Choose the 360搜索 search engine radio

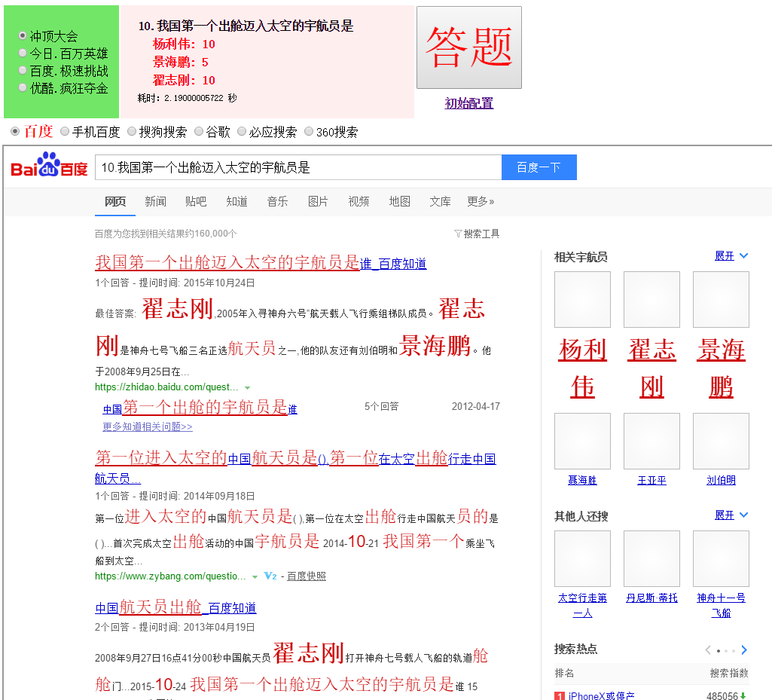(x=309, y=132)
